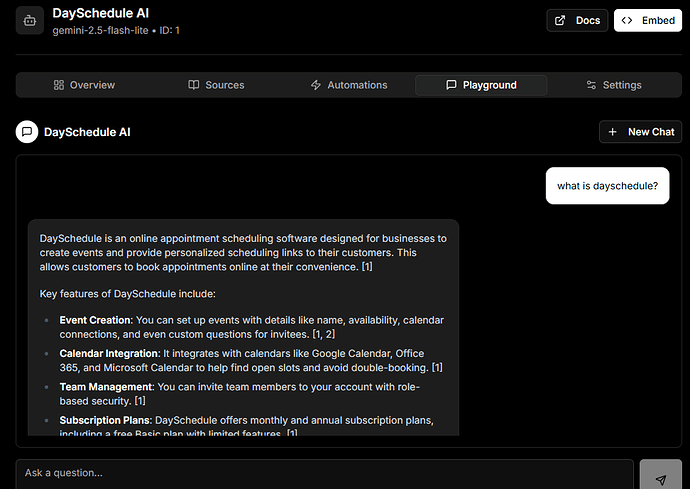Click the chat bubble icon beside DaySchedule AI

pyautogui.click(x=27, y=132)
